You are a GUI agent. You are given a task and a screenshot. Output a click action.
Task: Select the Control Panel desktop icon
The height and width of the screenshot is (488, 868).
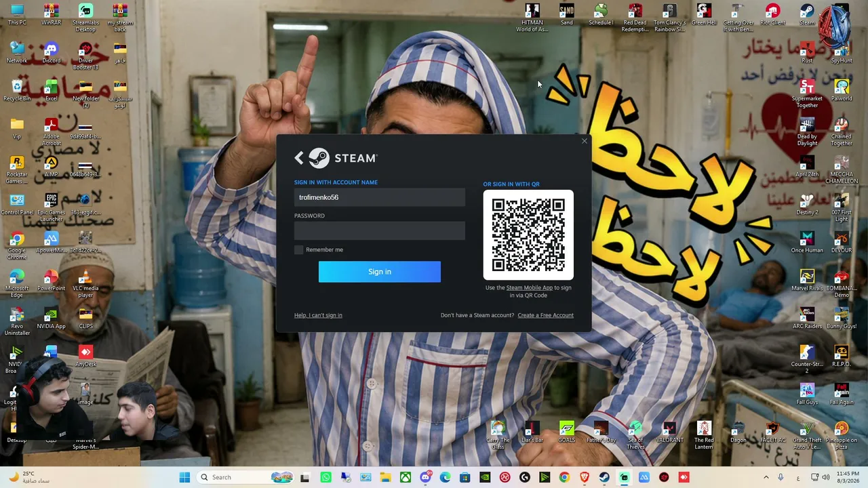[x=17, y=205]
